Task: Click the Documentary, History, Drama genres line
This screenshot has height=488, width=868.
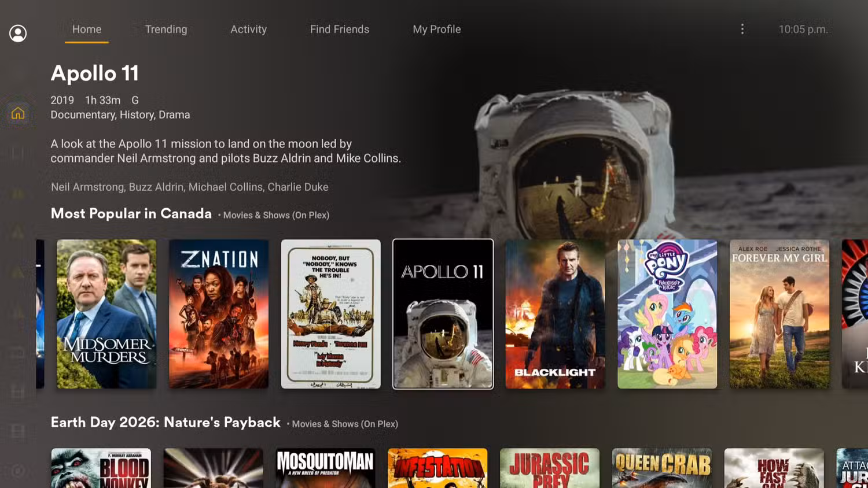Action: 120,115
